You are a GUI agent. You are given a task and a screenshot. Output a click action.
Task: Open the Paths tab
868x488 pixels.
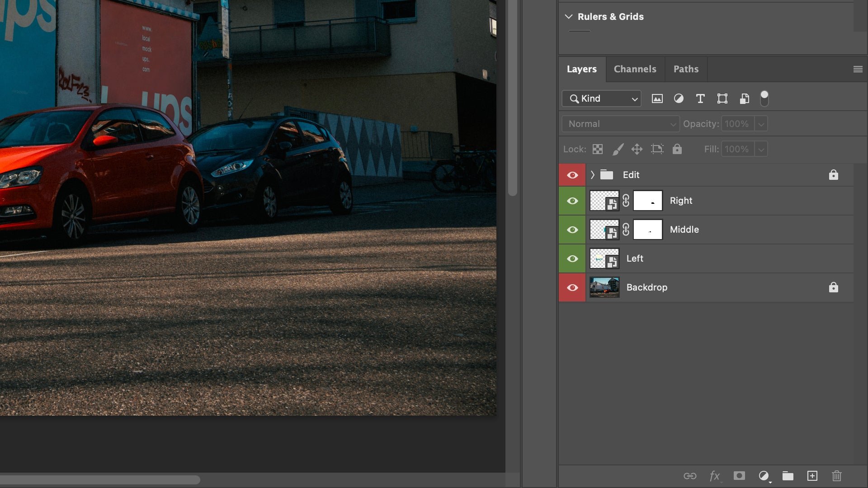[x=686, y=69]
